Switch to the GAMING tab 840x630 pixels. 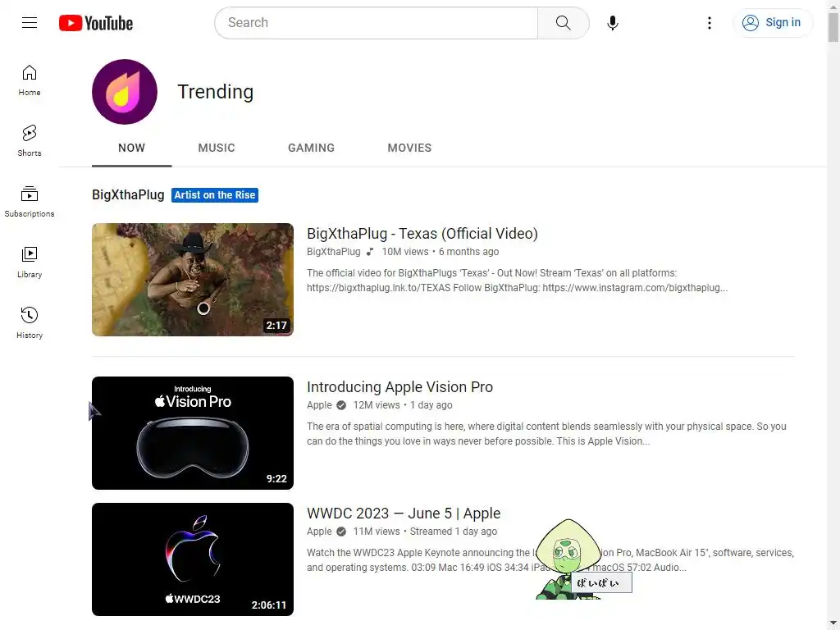click(x=311, y=148)
